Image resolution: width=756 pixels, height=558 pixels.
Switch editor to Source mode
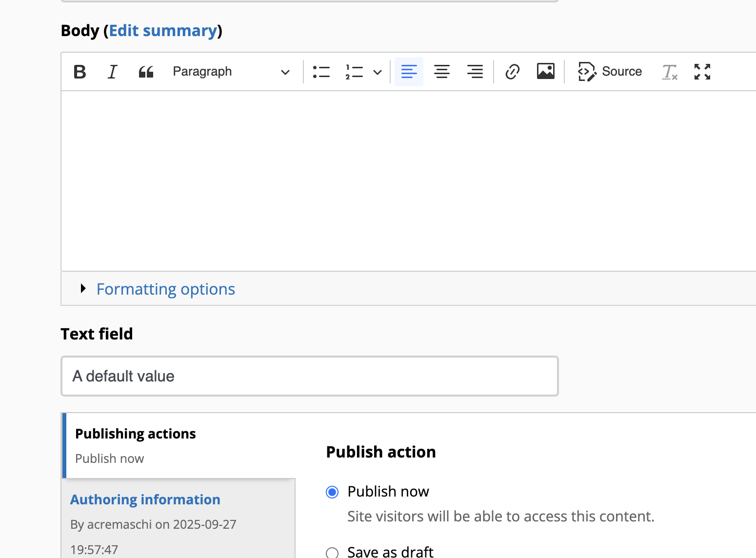coord(610,72)
